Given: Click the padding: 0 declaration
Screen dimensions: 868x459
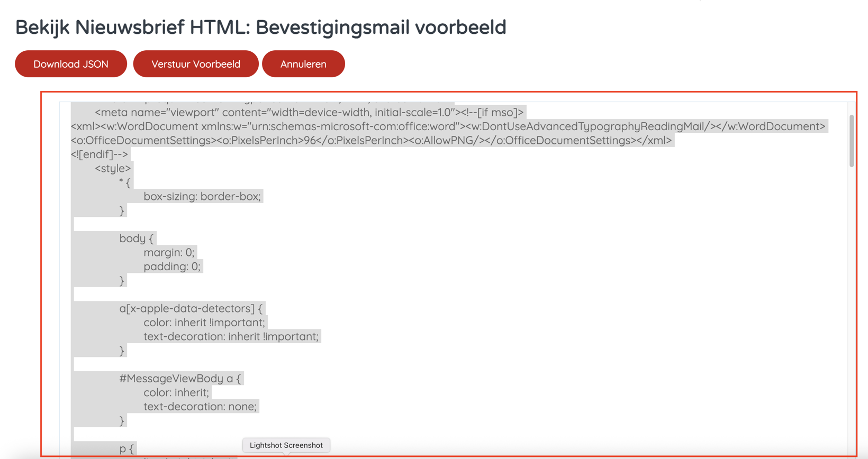Looking at the screenshot, I should pyautogui.click(x=172, y=267).
